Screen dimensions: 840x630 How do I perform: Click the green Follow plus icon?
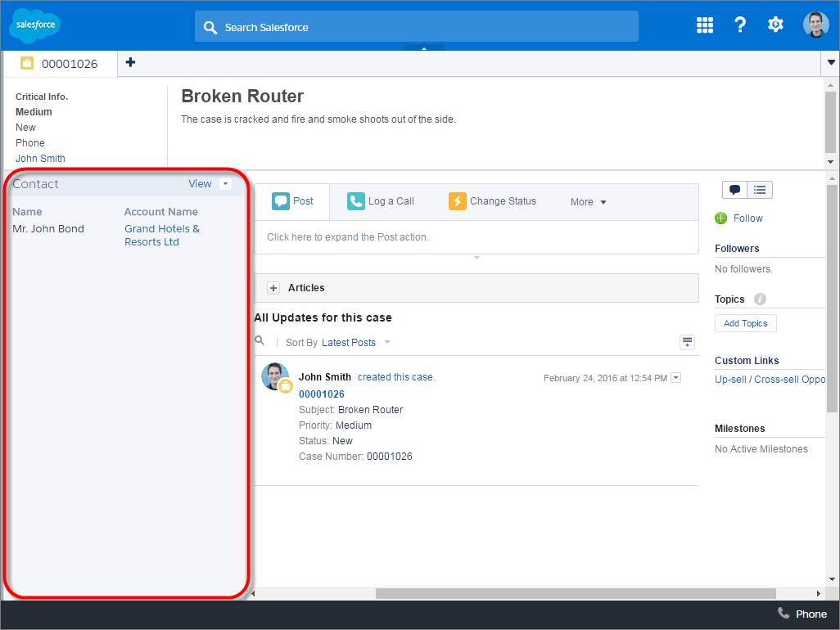click(721, 218)
